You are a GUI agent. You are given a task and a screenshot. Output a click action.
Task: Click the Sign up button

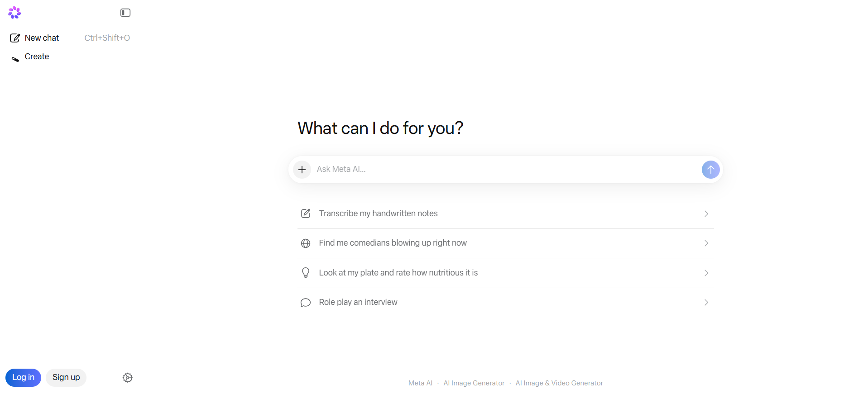[x=66, y=377]
